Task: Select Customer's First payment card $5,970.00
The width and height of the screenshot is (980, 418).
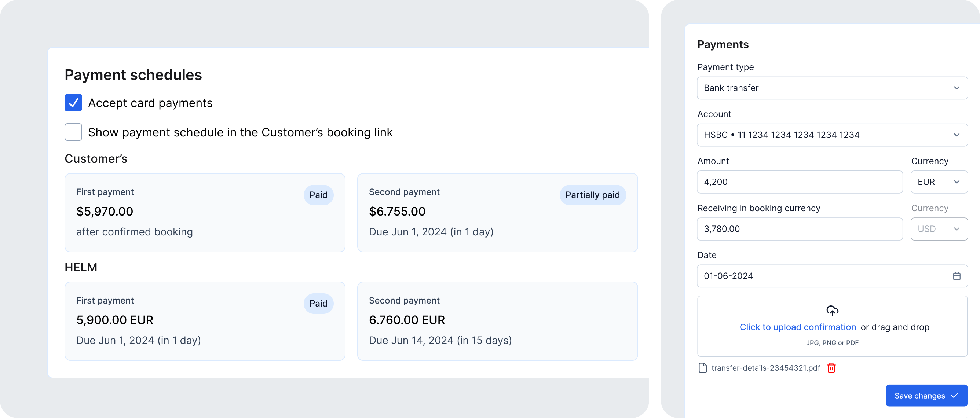Action: [x=205, y=213]
